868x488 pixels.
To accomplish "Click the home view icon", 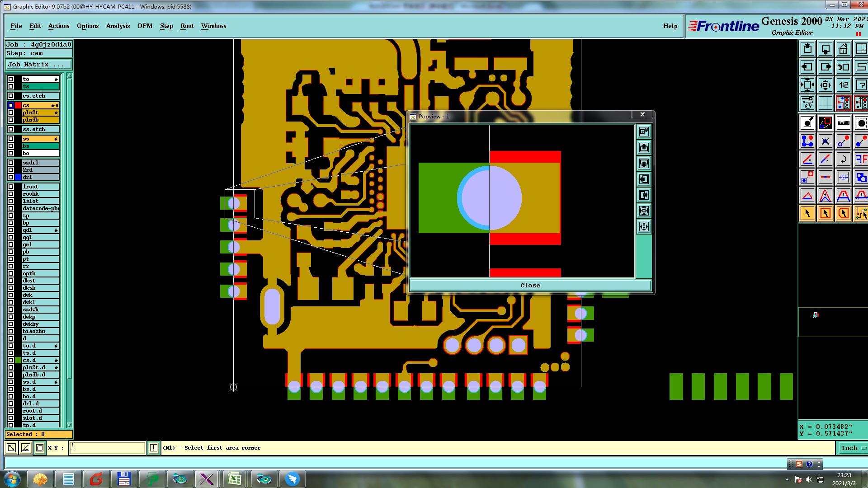I will pos(844,49).
